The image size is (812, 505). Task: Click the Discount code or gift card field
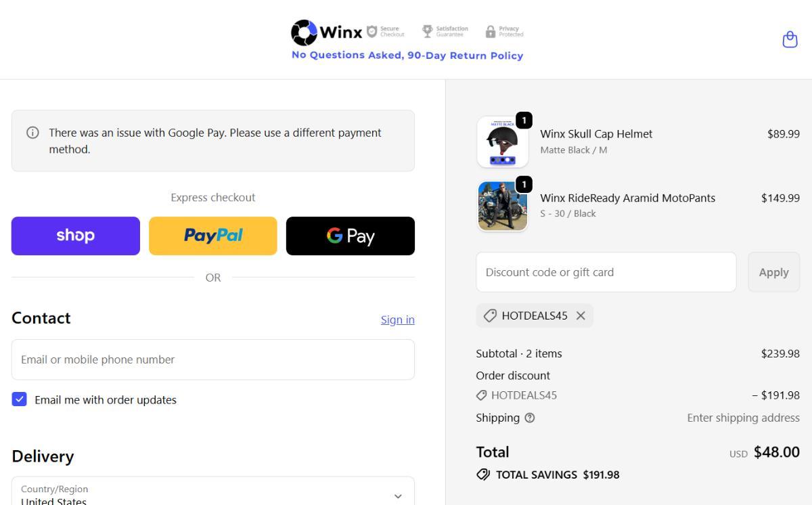click(x=606, y=272)
